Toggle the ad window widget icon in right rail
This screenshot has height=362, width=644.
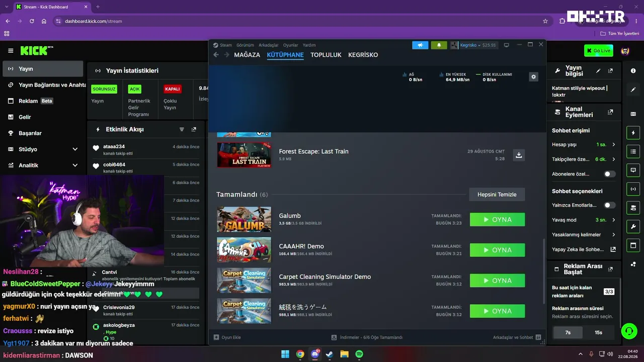pos(633,245)
